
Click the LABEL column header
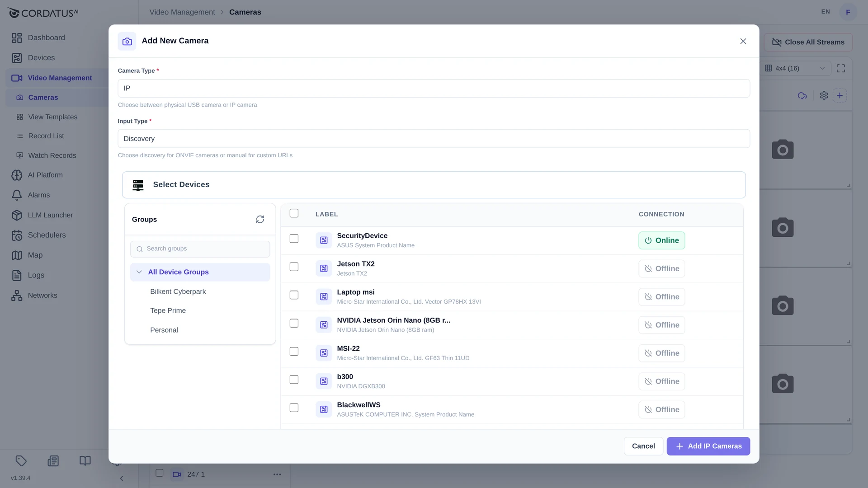326,214
